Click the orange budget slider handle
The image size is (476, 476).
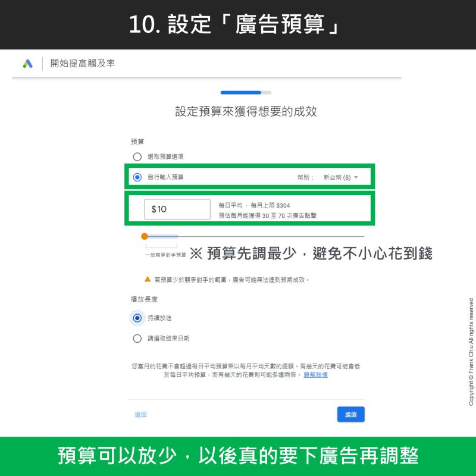click(x=145, y=236)
